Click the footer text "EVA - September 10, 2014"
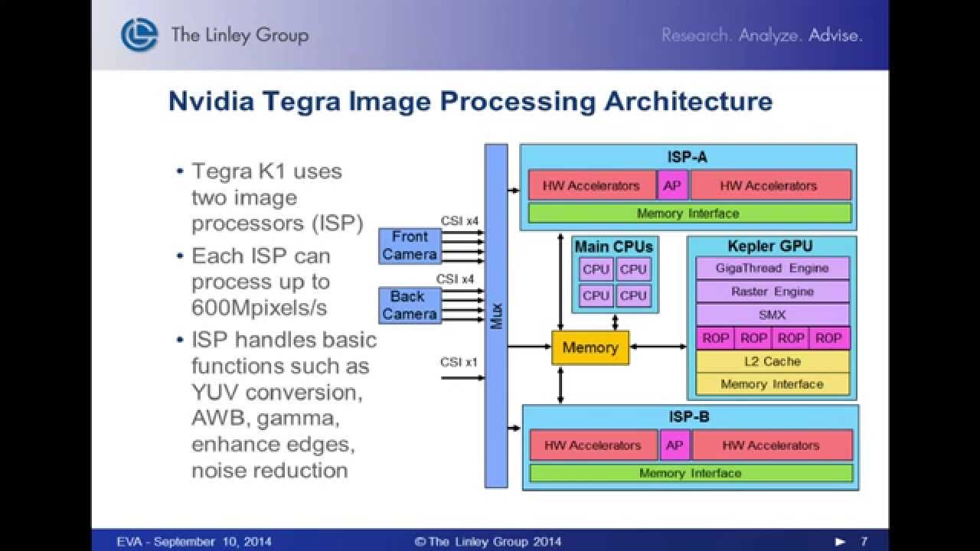This screenshot has width=980, height=551. 194,542
